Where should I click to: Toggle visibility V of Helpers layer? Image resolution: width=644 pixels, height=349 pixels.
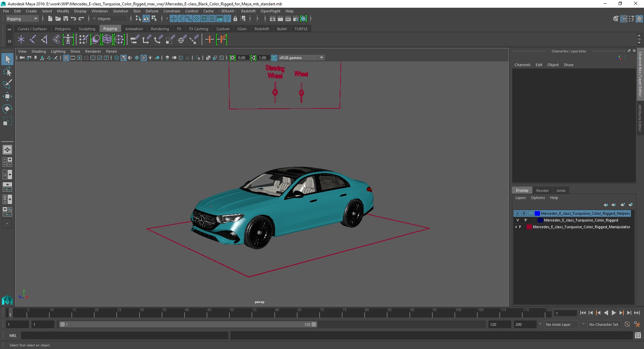[517, 213]
